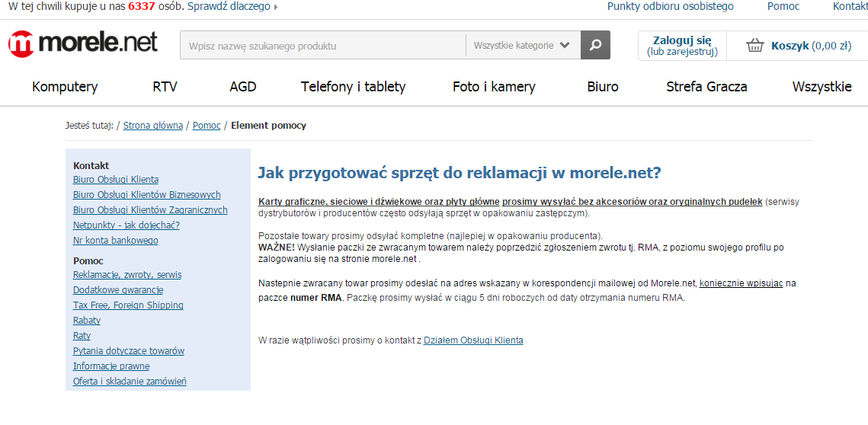Screen dimensions: 868x425
Task: Click arrow next to Sprawdź dlaczego
Action: (276, 7)
